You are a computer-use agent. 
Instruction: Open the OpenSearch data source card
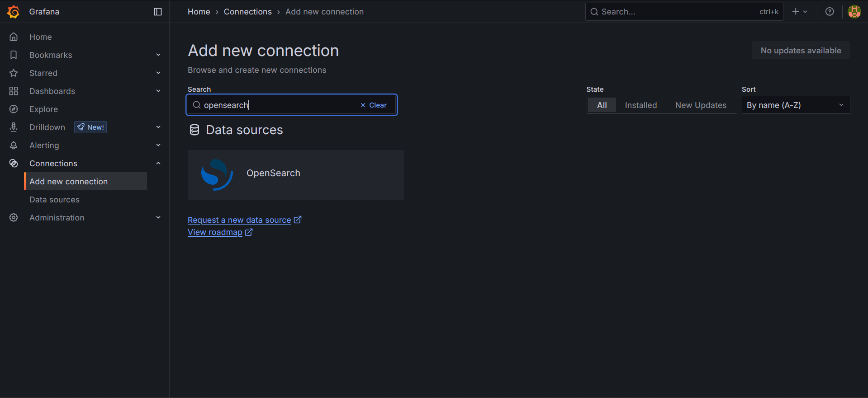point(296,175)
